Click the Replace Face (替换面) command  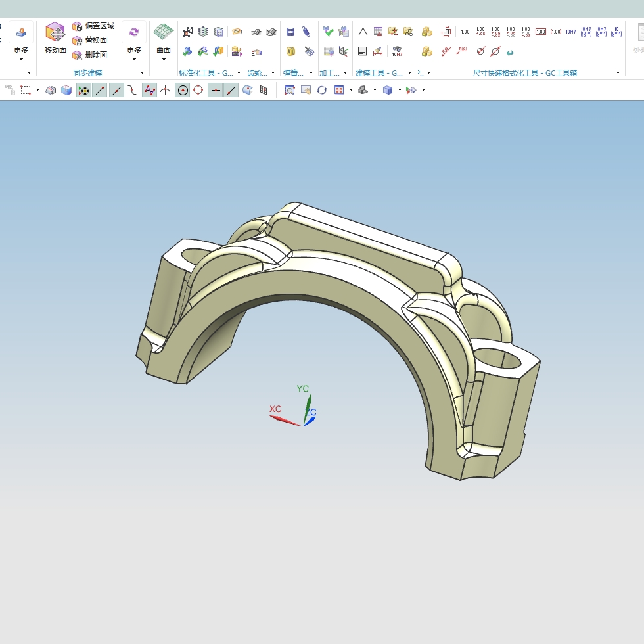pos(89,40)
